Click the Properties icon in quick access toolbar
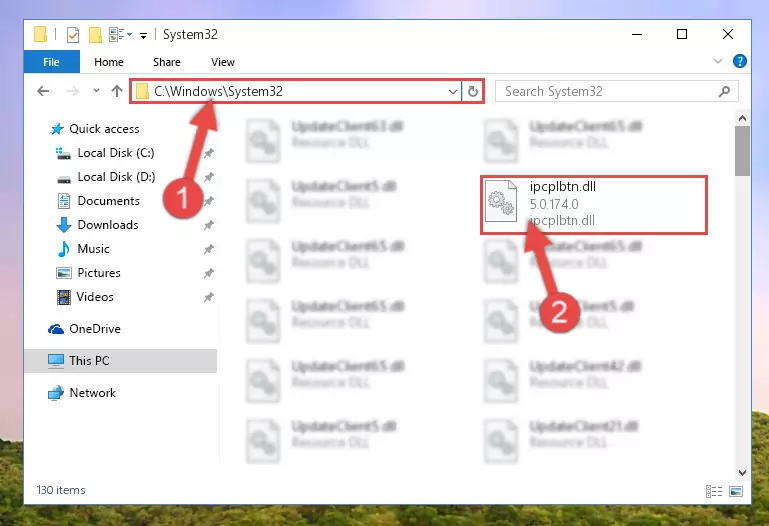 click(73, 35)
